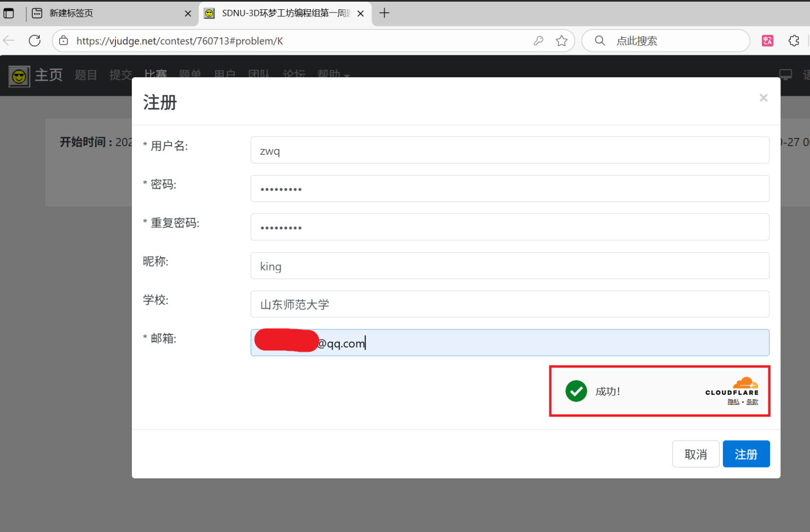Click the browser refresh icon
This screenshot has width=810, height=532.
pyautogui.click(x=34, y=41)
